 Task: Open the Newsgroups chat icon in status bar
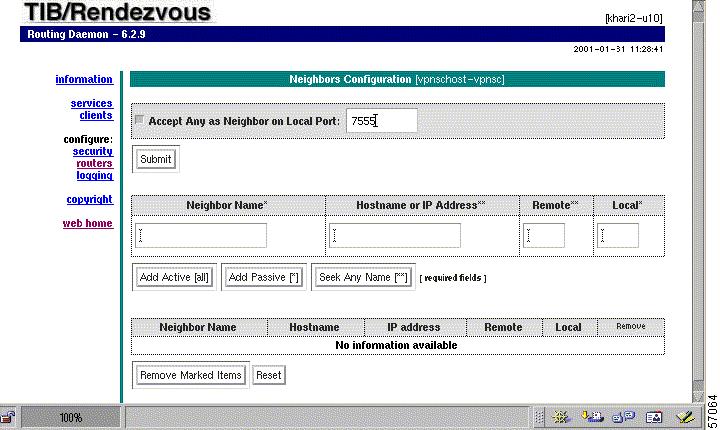tap(624, 417)
